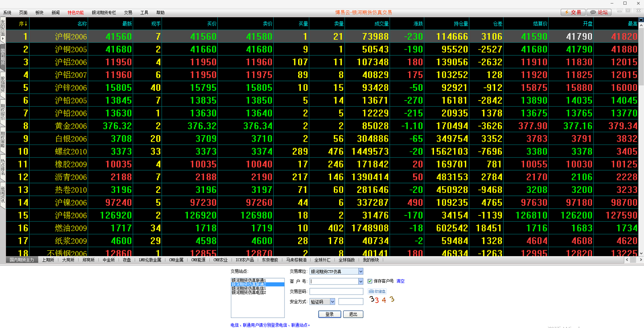Click the 登录 login button
The width and height of the screenshot is (644, 328).
click(330, 314)
